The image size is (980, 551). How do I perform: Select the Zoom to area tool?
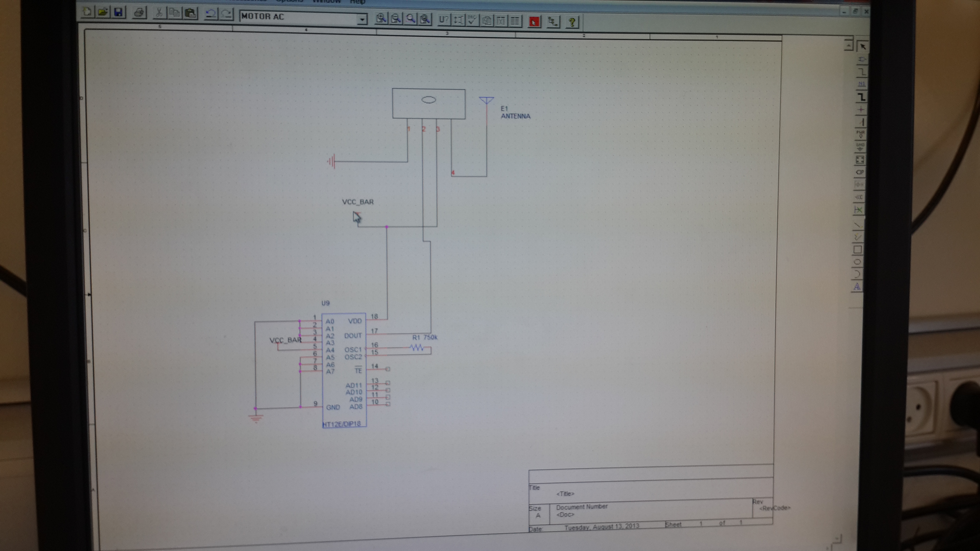[410, 19]
